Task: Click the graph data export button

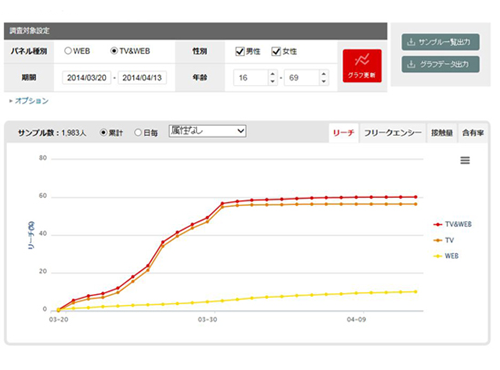Action: (440, 64)
